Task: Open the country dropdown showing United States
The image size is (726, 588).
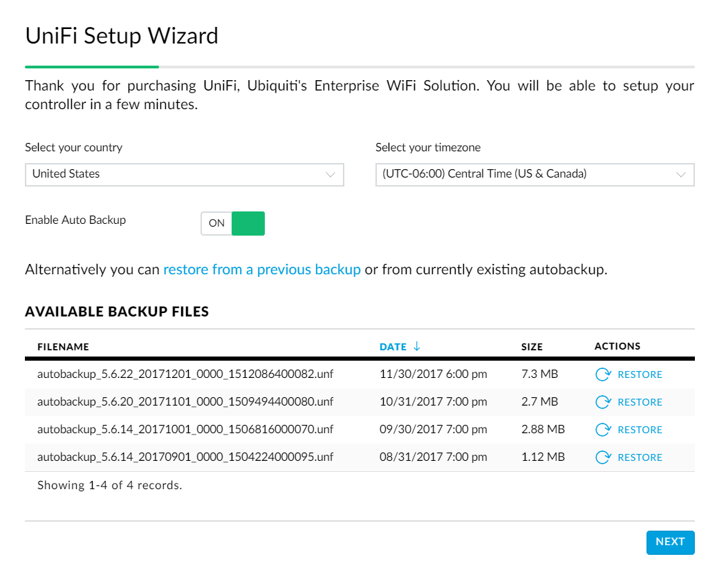Action: point(184,174)
